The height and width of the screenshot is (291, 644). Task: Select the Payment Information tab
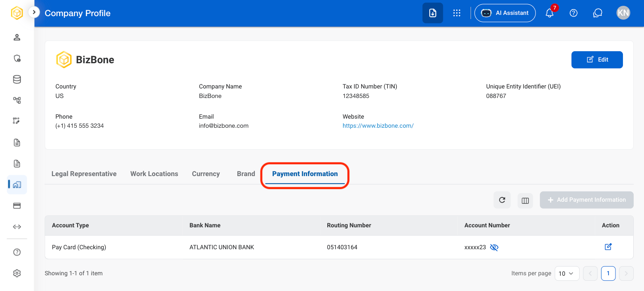click(x=305, y=174)
